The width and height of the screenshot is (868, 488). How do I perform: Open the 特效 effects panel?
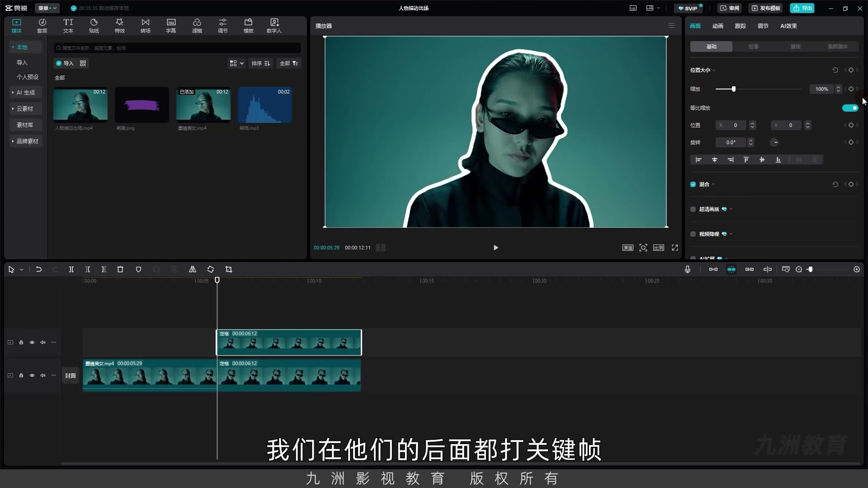tap(119, 26)
